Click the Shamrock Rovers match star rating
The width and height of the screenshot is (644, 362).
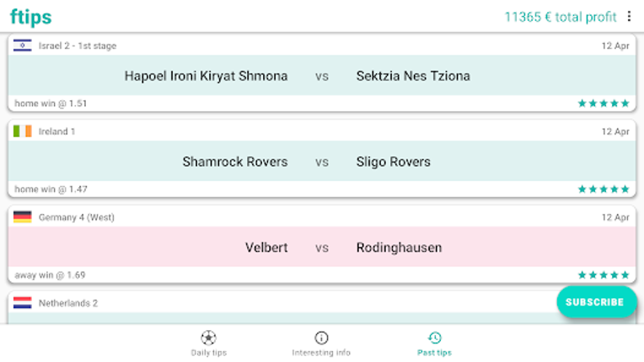click(x=604, y=189)
